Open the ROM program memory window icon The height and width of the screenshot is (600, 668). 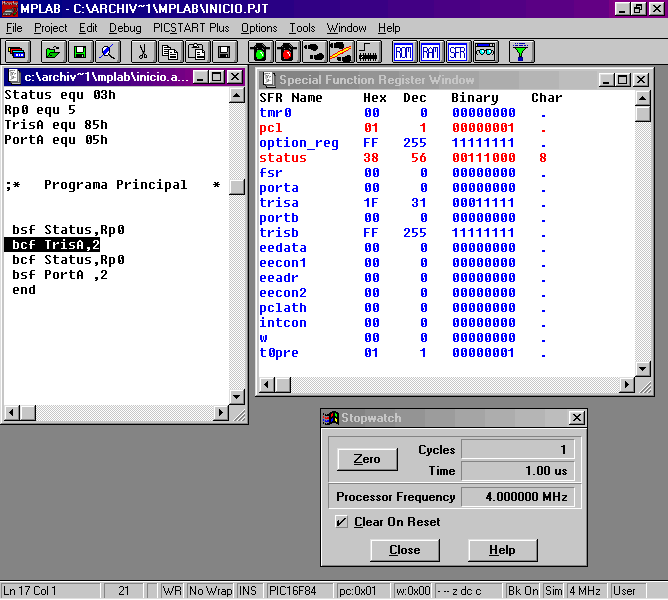pyautogui.click(x=404, y=52)
